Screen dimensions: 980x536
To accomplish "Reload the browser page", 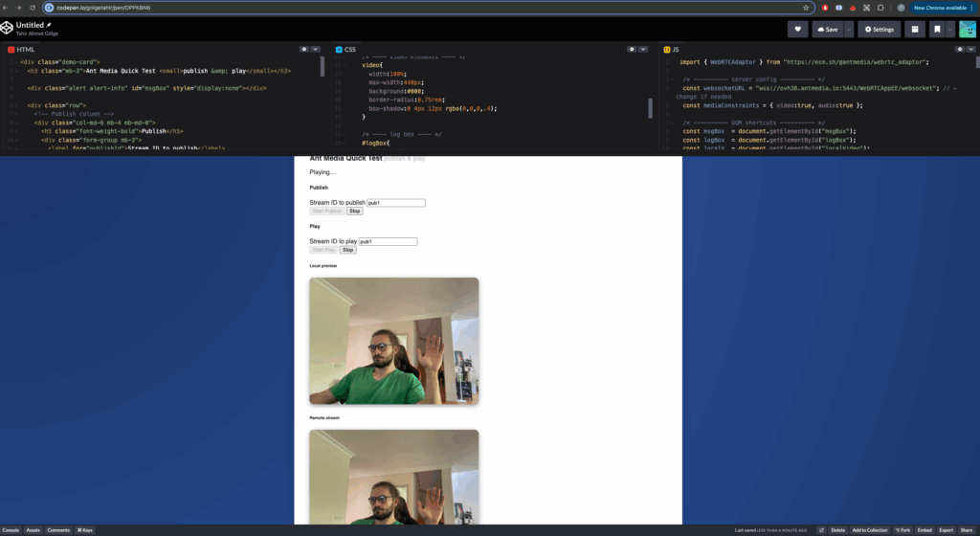I will [x=33, y=8].
